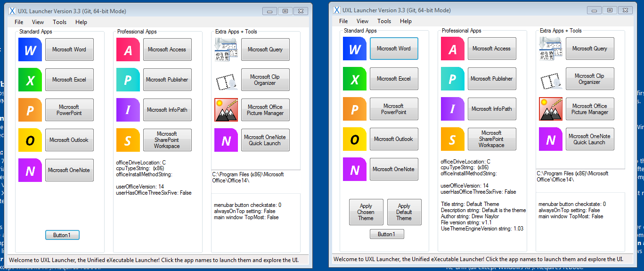Image resolution: width=644 pixels, height=271 pixels.
Task: Launch Microsoft Access button in left window
Action: pyautogui.click(x=167, y=49)
